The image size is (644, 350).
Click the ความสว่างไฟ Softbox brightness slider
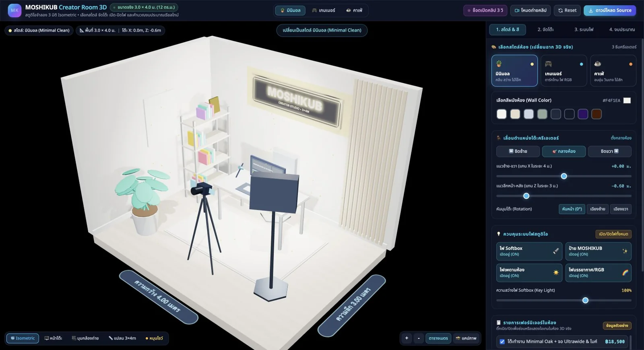point(563,301)
